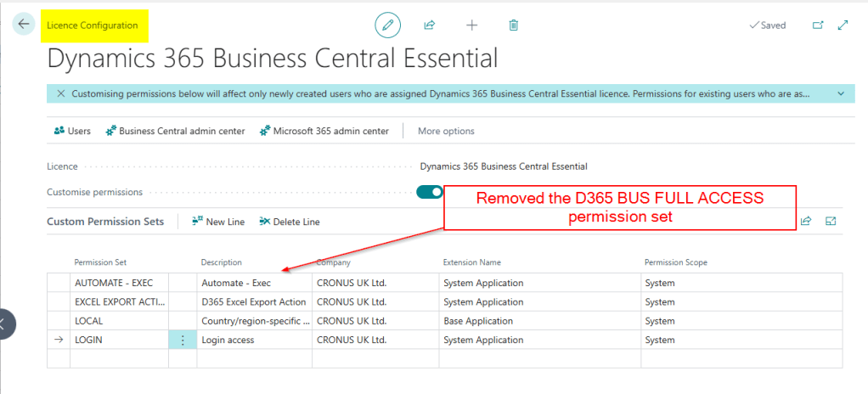Open the LOGIN row three-dot menu
Viewport: 868px width, 394px height.
click(182, 340)
